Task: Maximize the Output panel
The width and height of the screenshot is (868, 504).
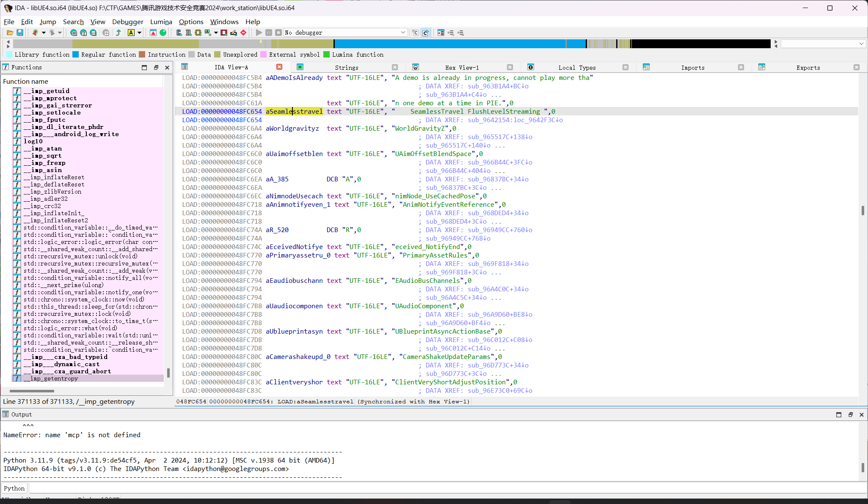Action: point(839,414)
